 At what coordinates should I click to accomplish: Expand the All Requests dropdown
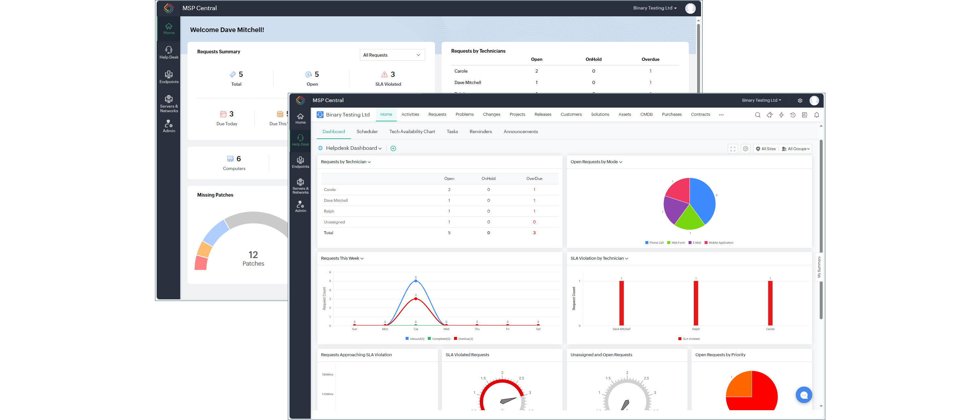392,55
